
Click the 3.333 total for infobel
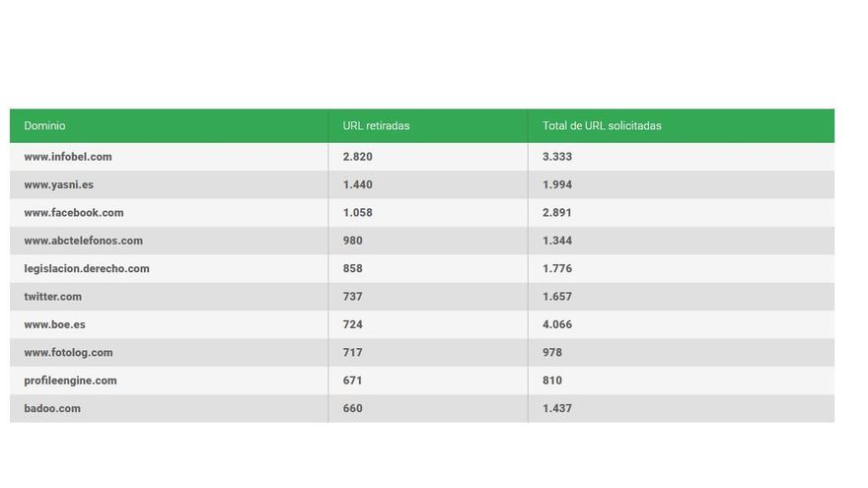[x=557, y=157]
